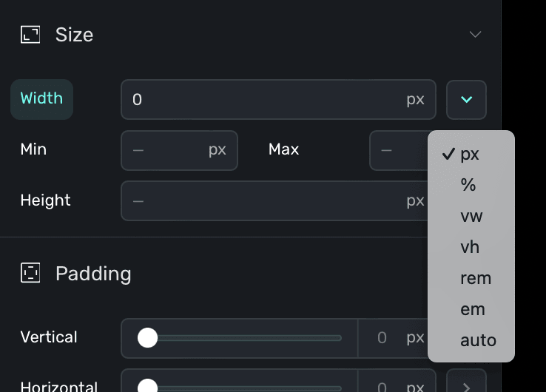The width and height of the screenshot is (546, 392).
Task: Open the width unit dropdown button
Action: pos(466,100)
